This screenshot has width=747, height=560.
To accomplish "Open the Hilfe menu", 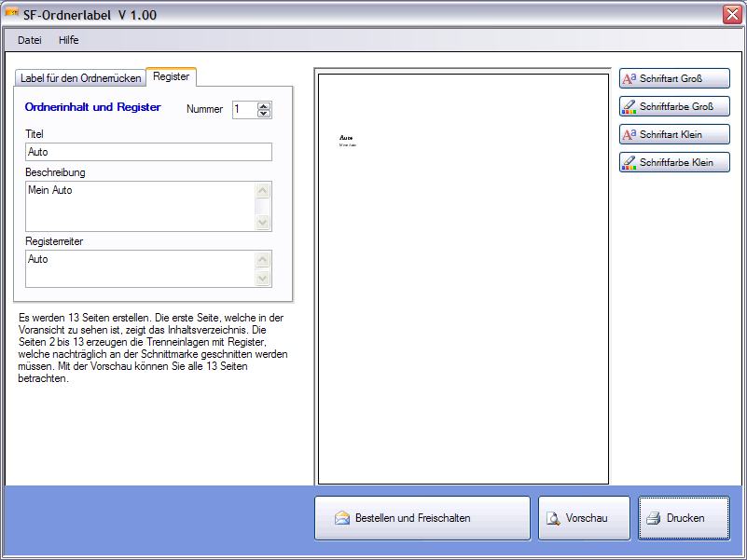I will 69,40.
